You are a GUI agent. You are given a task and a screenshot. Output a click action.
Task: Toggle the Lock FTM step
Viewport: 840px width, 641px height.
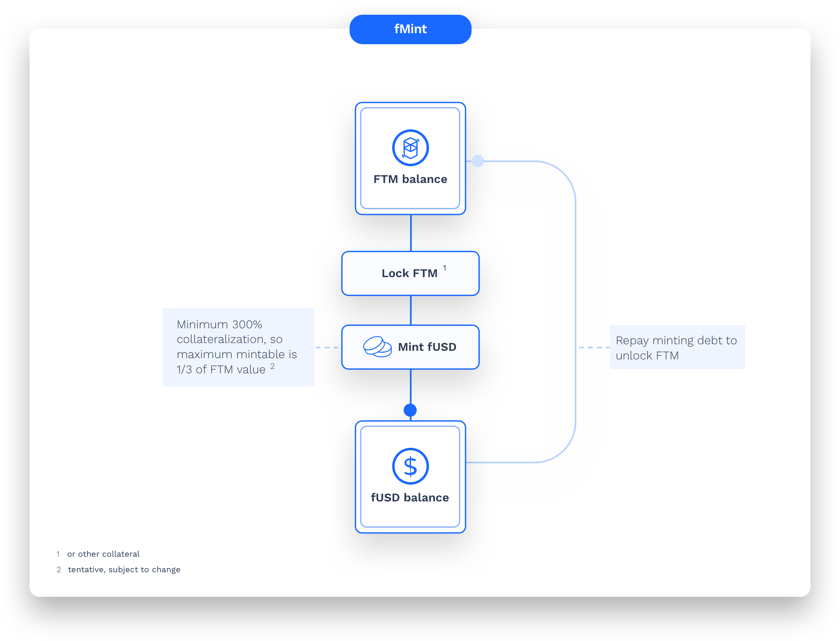coord(410,273)
